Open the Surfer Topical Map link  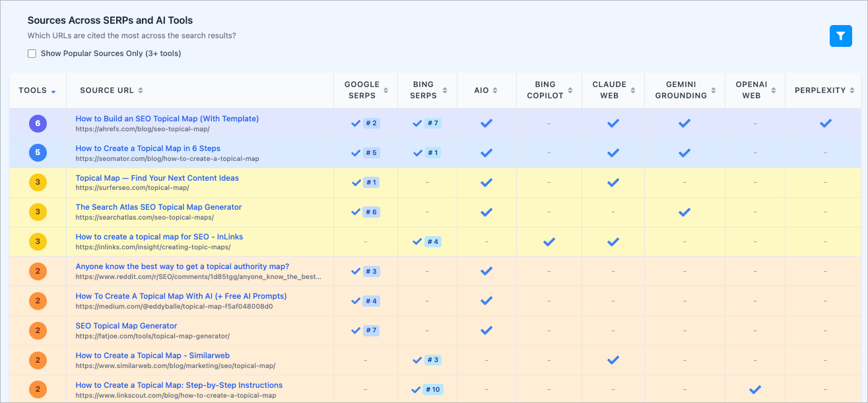(157, 178)
